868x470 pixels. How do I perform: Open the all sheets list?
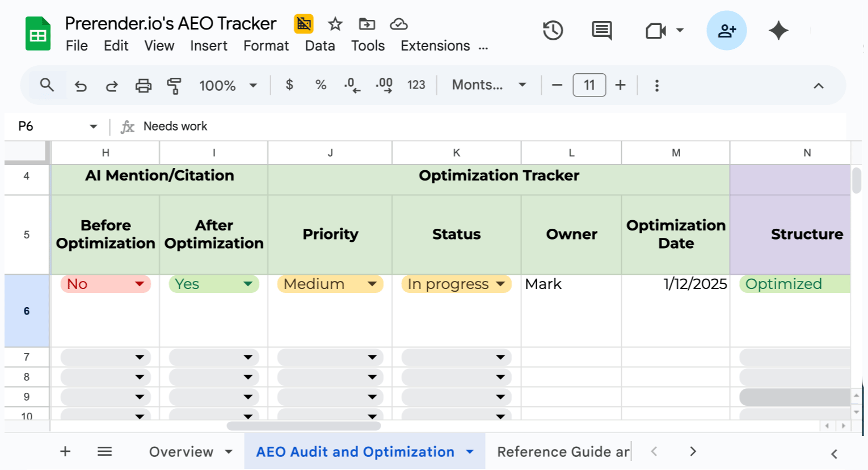[104, 451]
